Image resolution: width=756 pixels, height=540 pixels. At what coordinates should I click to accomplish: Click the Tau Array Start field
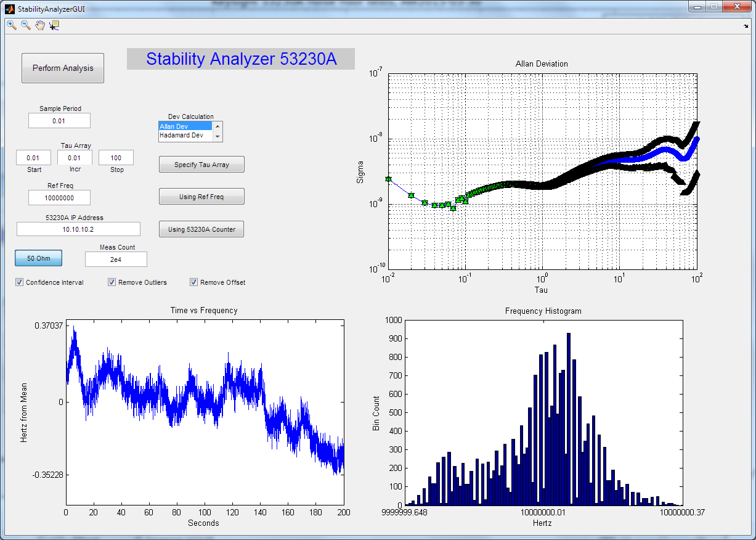pyautogui.click(x=33, y=158)
